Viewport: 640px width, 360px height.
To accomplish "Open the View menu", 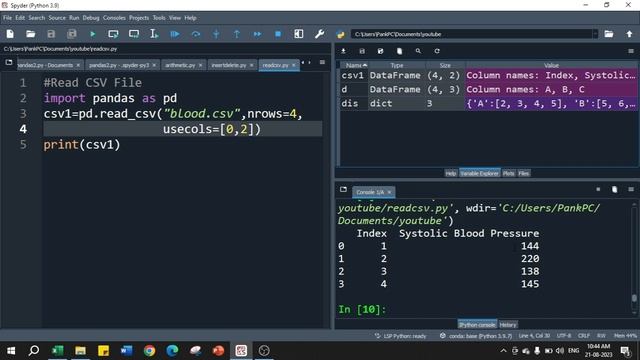I will 175,18.
